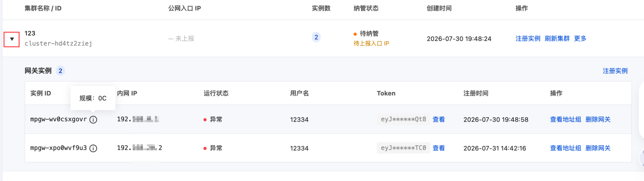
Task: Select cluster ID cluster-hd4tz2ziej text
Action: (58, 44)
